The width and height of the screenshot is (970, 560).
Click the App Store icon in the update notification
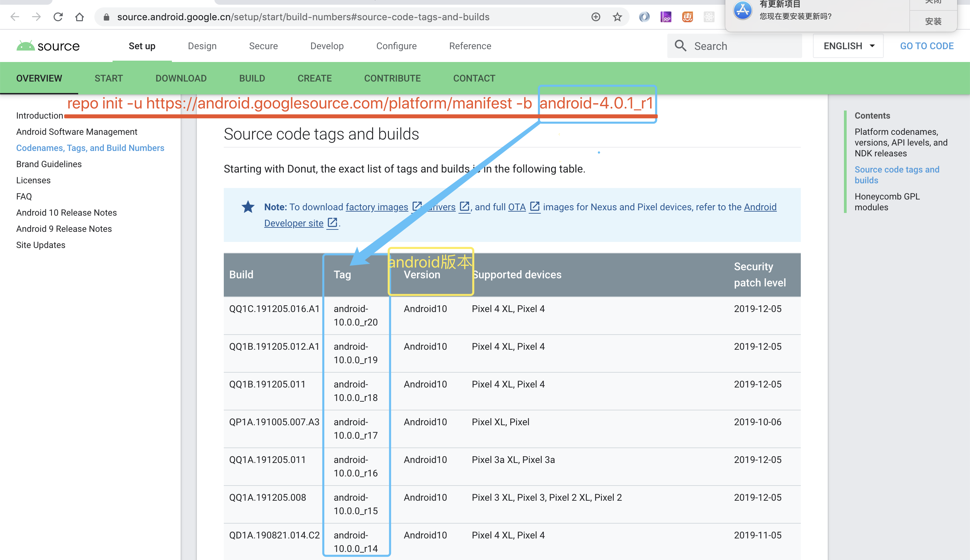coord(743,10)
